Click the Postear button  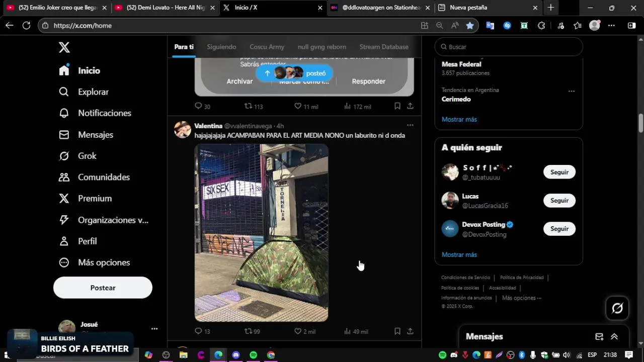tap(103, 288)
